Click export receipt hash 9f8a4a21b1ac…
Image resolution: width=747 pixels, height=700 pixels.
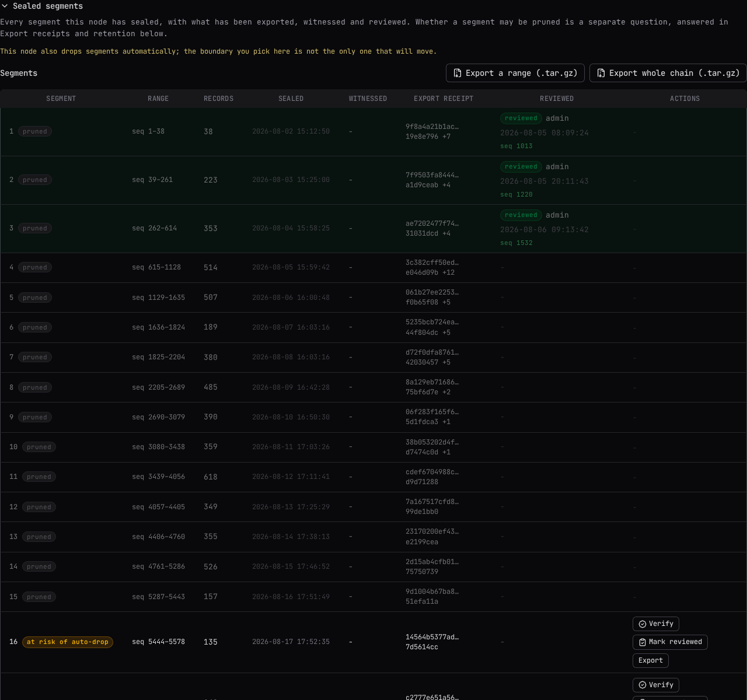click(x=432, y=127)
